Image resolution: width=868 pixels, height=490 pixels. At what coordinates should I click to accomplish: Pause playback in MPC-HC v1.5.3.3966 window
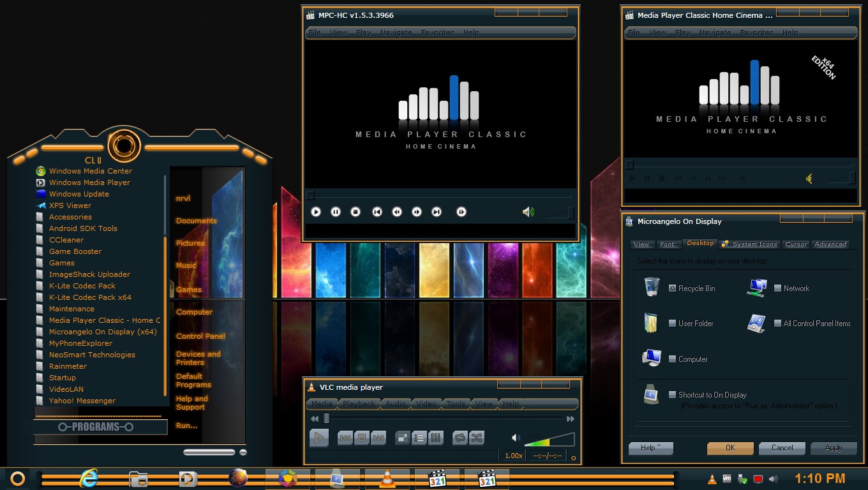coord(336,212)
